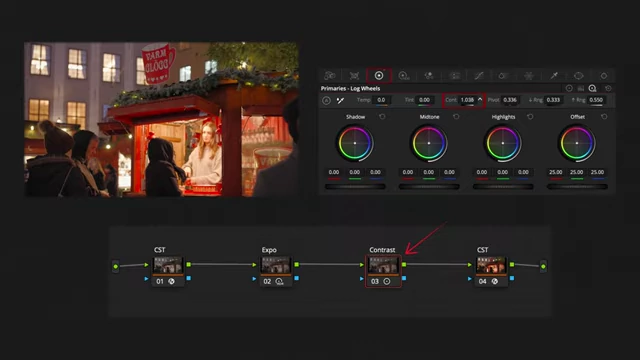Click the Highlights red value 0.00
640x360 pixels.
point(482,172)
